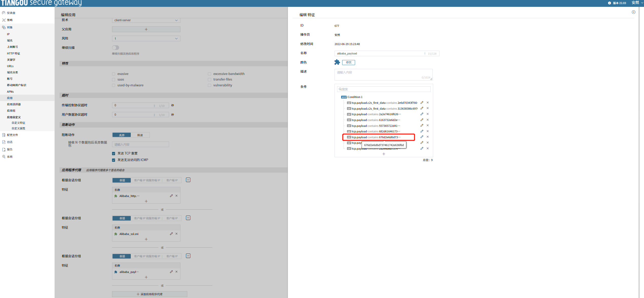The height and width of the screenshot is (298, 644).
Task: Click the version info icon in header
Action: pyautogui.click(x=609, y=3)
